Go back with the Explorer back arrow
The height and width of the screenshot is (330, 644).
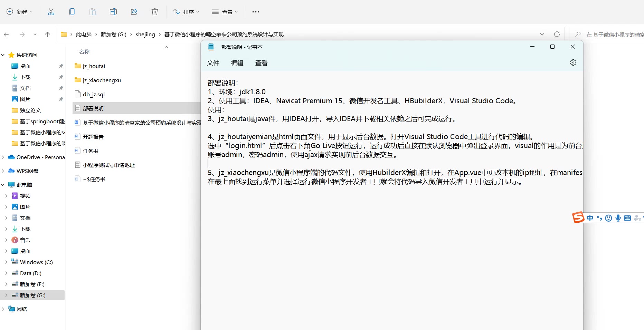(6, 35)
